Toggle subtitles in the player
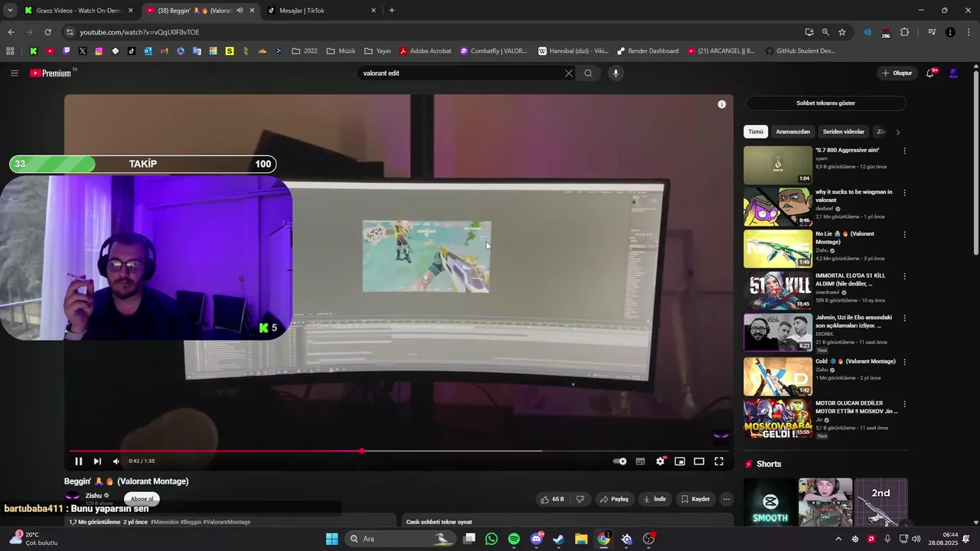The image size is (980, 551). 640,461
